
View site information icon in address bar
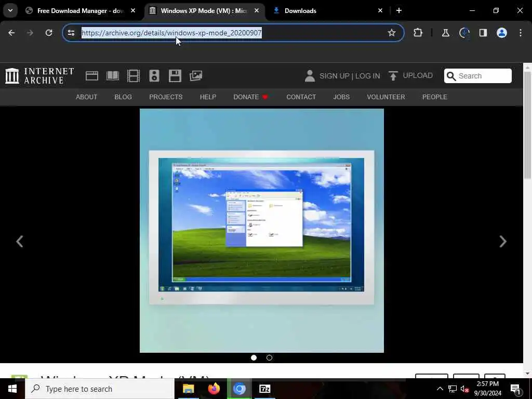pos(71,33)
